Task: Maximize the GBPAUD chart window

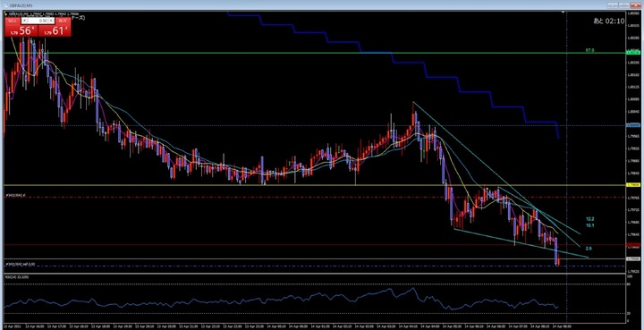Action: coord(623,5)
